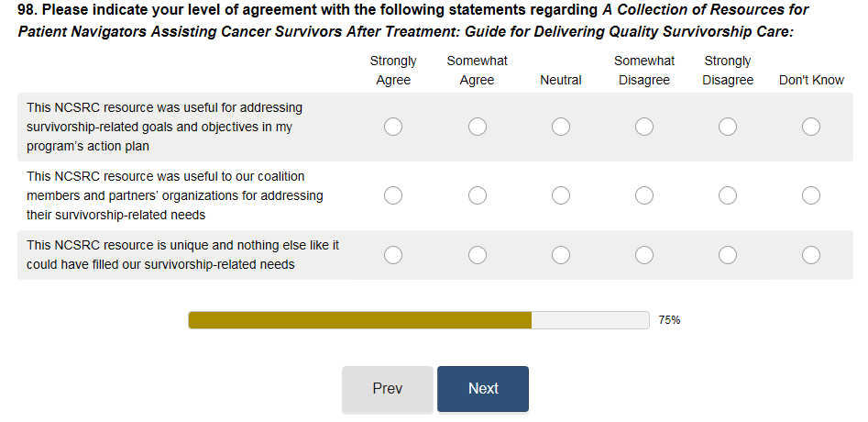Viewport: 868px width, 422px height.
Task: Choose Don't Know for coalition members statement
Action: (x=811, y=194)
